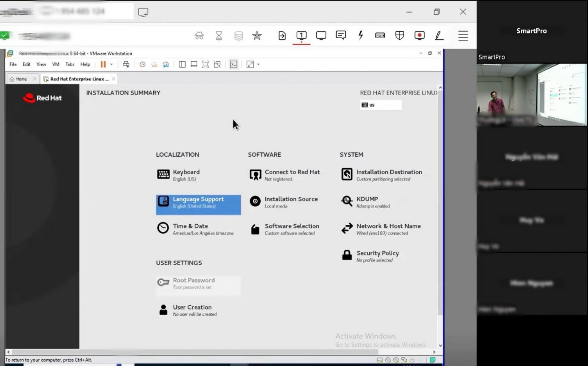Image resolution: width=588 pixels, height=366 pixels.
Task: Open VMware File menu
Action: coord(13,64)
